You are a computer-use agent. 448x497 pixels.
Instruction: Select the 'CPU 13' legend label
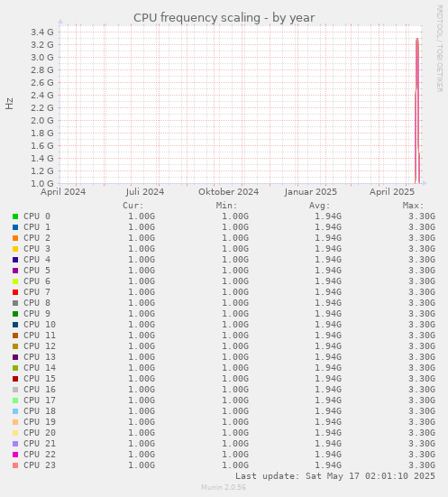point(40,357)
